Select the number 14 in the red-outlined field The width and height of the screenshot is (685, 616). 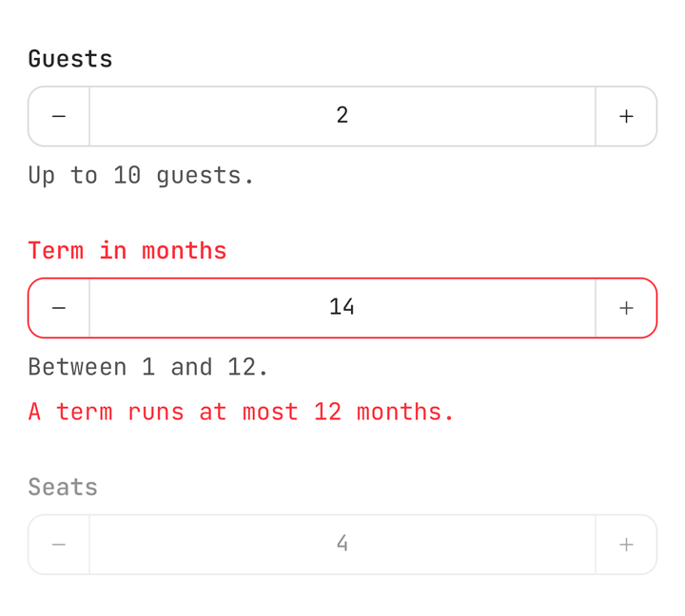342,308
